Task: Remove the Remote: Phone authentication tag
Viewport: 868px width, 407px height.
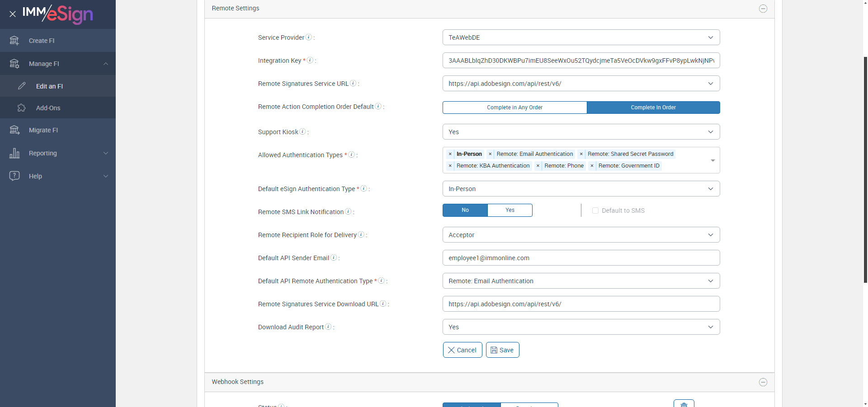Action: click(538, 166)
